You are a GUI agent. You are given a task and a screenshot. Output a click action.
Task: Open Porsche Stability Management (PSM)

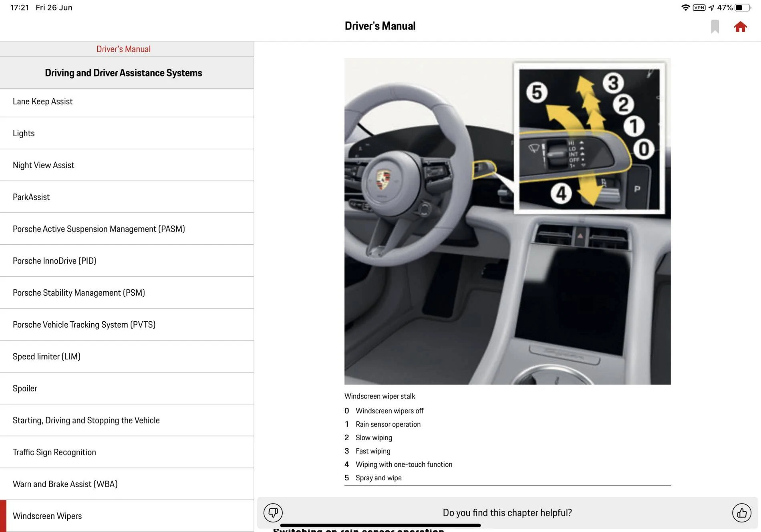(x=127, y=293)
